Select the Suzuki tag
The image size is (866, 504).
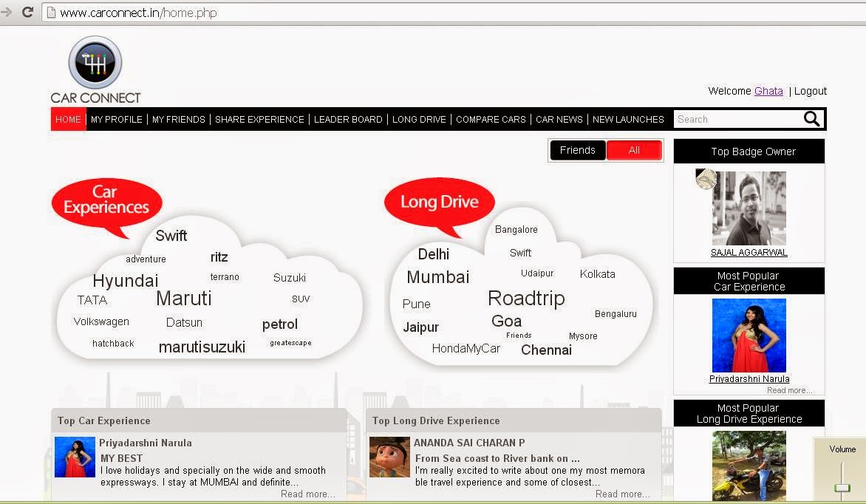click(290, 278)
